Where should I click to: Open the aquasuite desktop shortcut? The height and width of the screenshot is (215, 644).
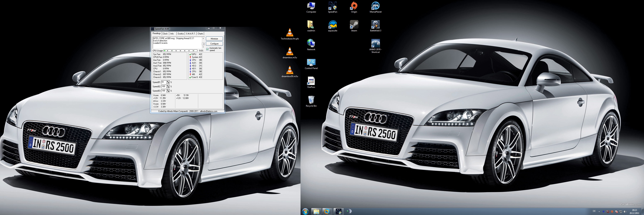333,26
